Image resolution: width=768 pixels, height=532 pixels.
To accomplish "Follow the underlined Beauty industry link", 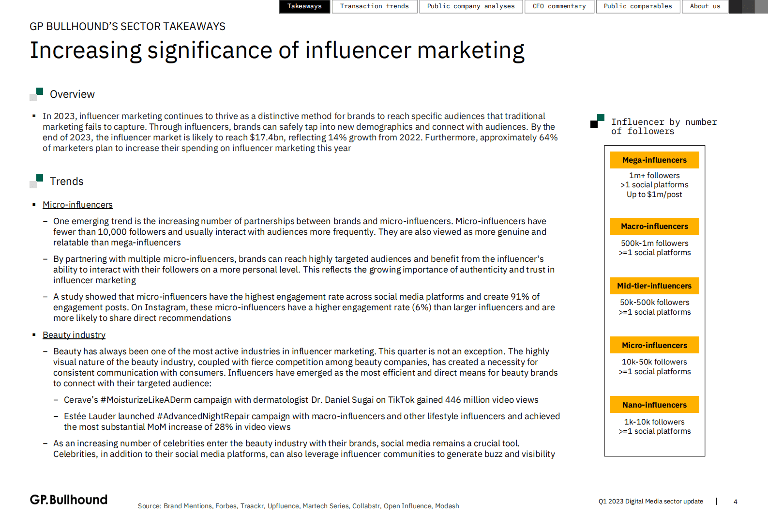I will [x=74, y=335].
